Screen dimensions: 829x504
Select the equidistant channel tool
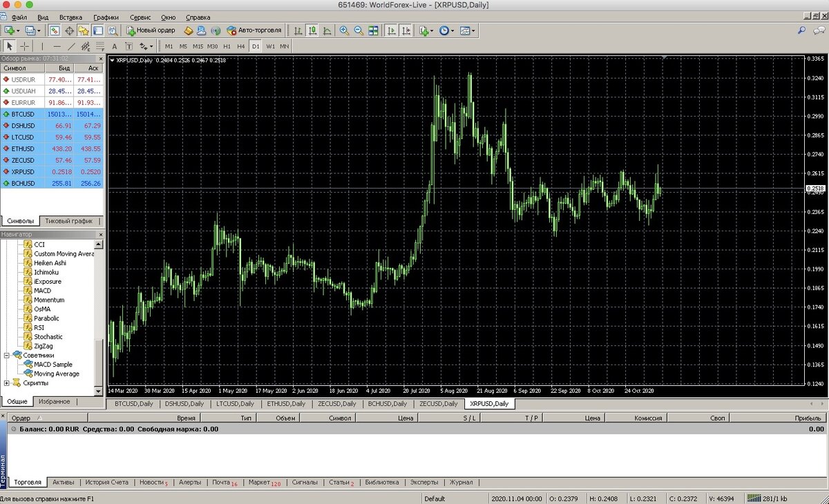pyautogui.click(x=86, y=46)
